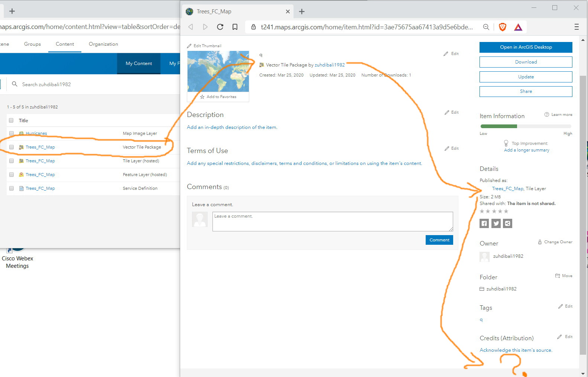Focus the Search zuhdibali1982 field
This screenshot has height=377, width=588.
(93, 84)
